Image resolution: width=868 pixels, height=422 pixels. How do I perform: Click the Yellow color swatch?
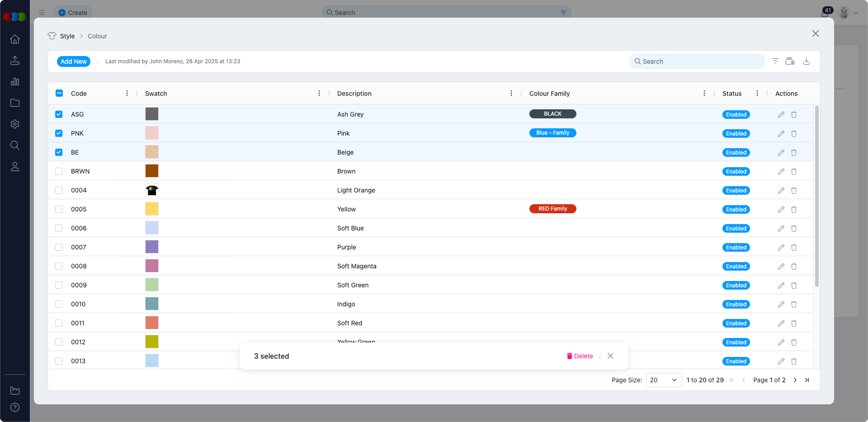click(x=152, y=209)
